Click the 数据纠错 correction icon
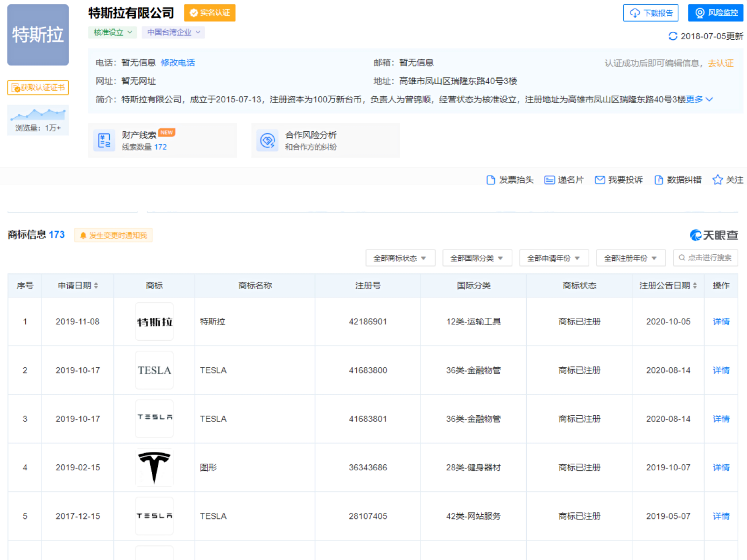The image size is (747, 560). click(659, 180)
